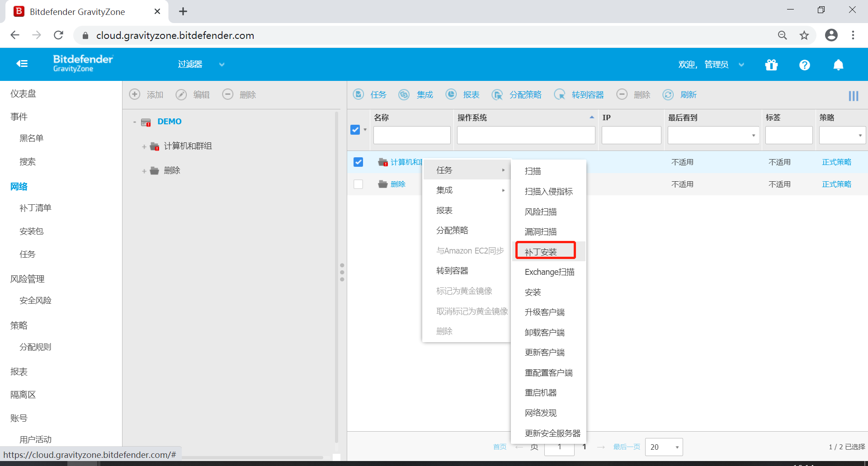Open a new browser tab
The height and width of the screenshot is (466, 868).
[x=183, y=11]
